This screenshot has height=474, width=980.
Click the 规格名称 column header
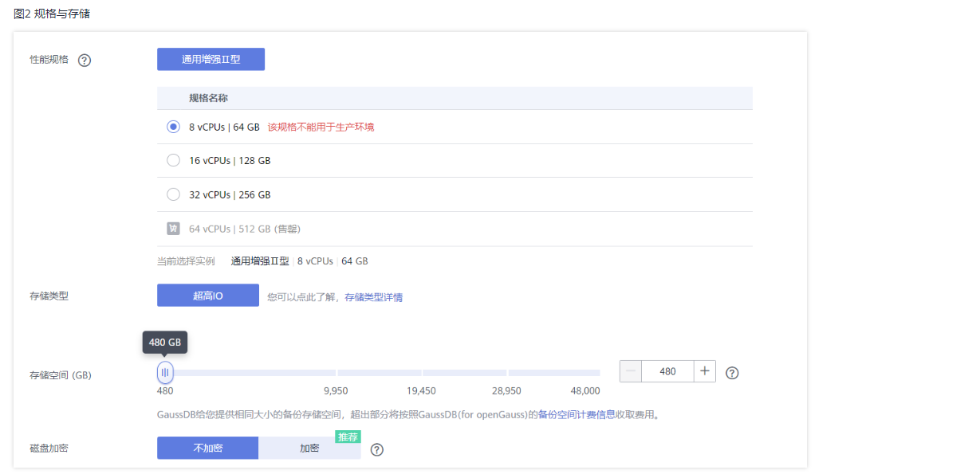[x=209, y=98]
